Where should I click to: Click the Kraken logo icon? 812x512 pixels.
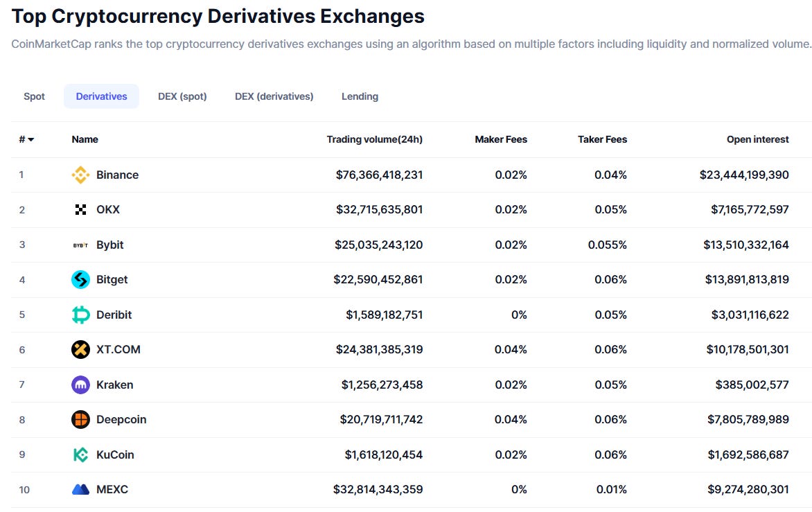pyautogui.click(x=80, y=385)
